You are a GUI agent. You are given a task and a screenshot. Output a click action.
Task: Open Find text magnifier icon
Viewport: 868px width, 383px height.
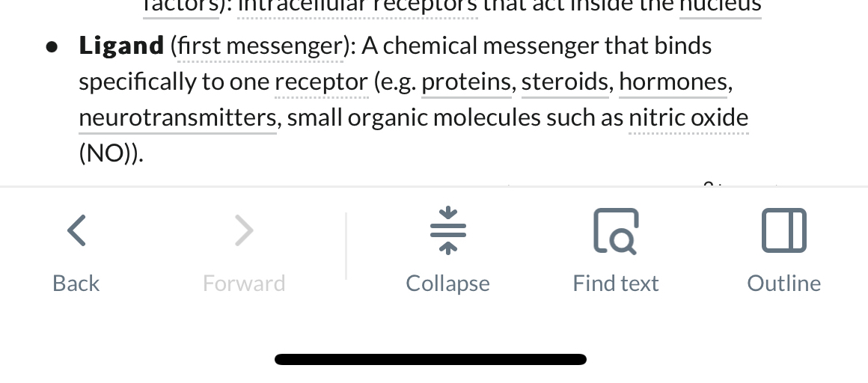coord(616,231)
